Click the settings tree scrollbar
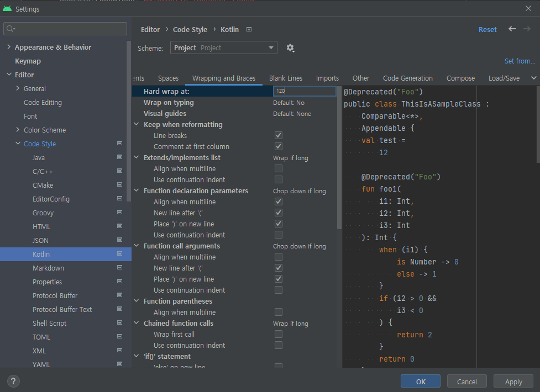This screenshot has height=392, width=540. (129, 121)
